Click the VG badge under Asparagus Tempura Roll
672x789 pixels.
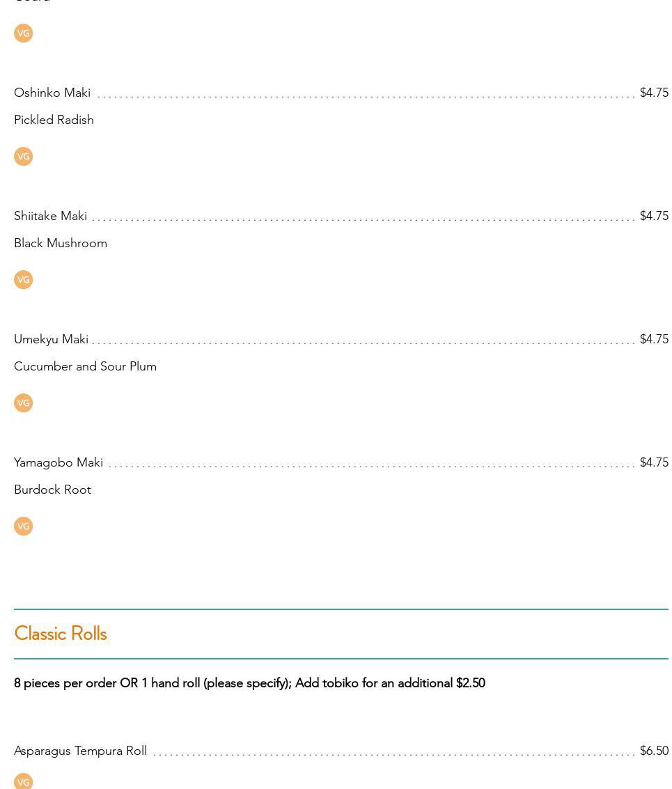click(23, 782)
